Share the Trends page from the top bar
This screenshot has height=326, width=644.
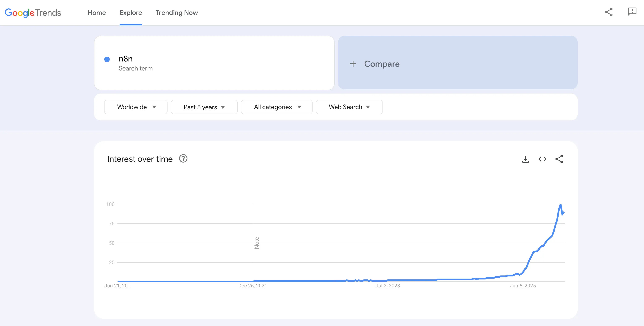(609, 12)
